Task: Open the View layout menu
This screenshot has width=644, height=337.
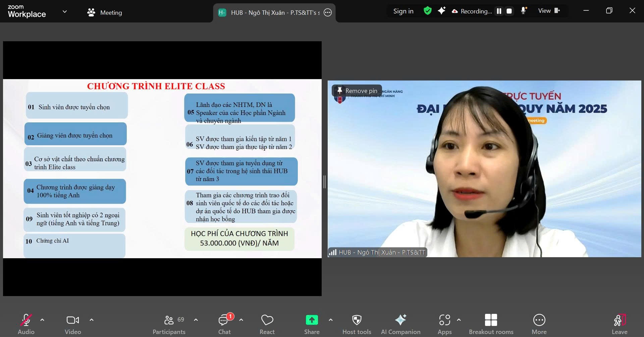Action: click(x=549, y=11)
